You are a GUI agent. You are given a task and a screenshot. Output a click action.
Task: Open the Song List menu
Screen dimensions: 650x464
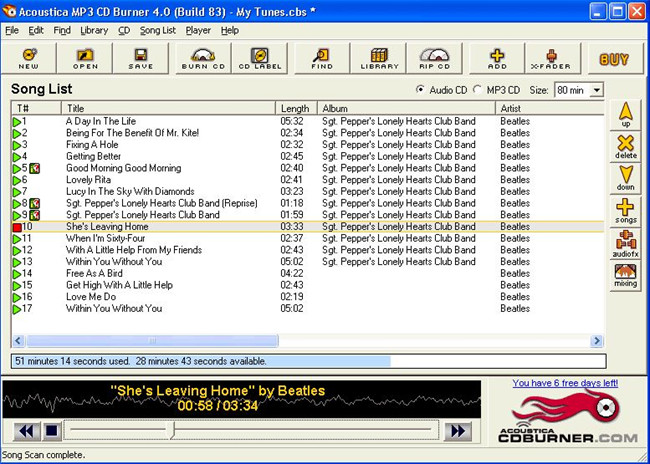(x=158, y=31)
